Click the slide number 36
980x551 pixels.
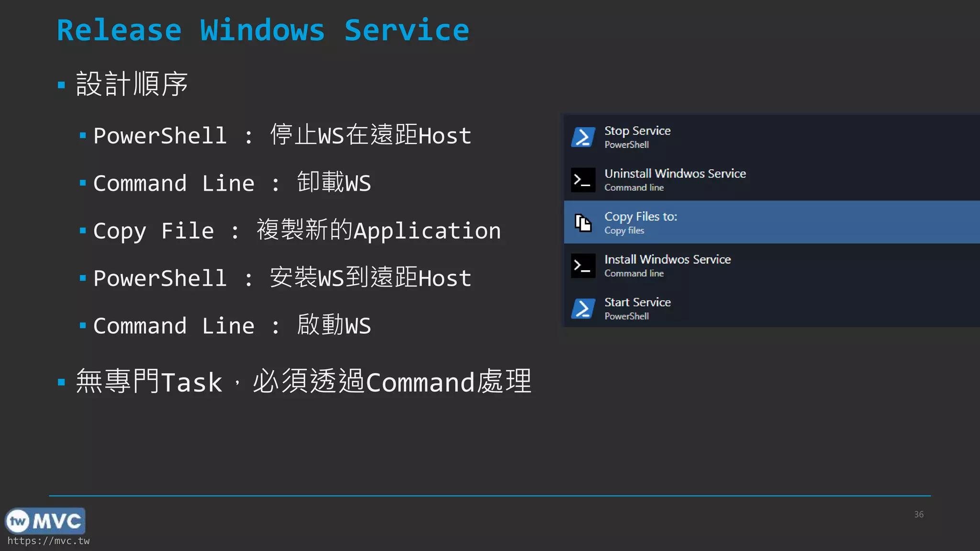(919, 515)
